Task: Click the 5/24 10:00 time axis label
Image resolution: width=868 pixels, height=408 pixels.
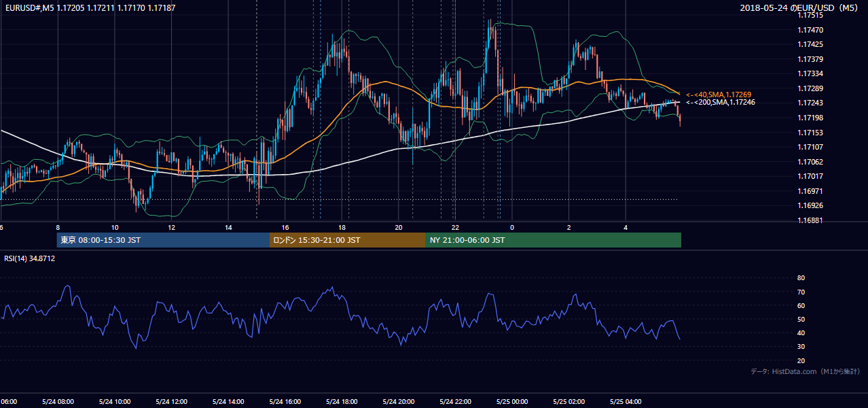Action: [114, 402]
